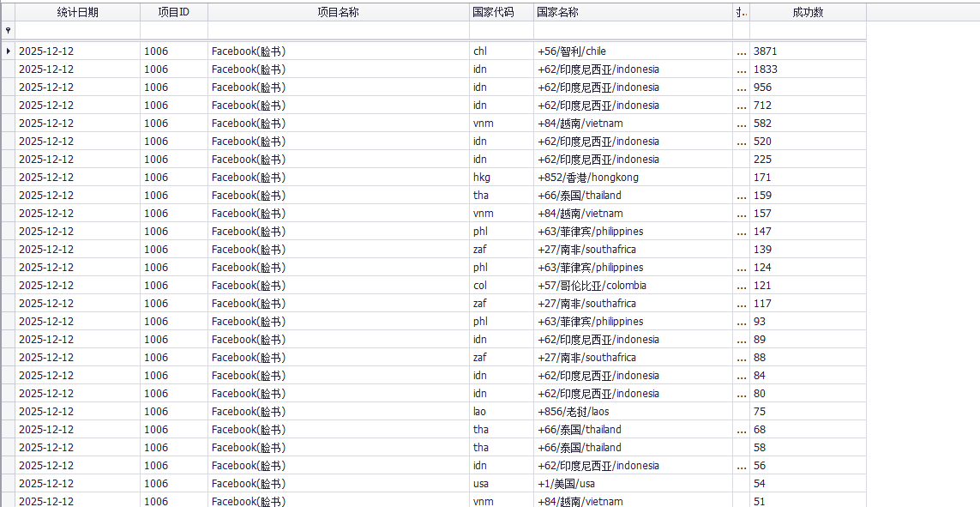
Task: Click the ellipsis cell in the 1833 row
Action: (x=742, y=69)
